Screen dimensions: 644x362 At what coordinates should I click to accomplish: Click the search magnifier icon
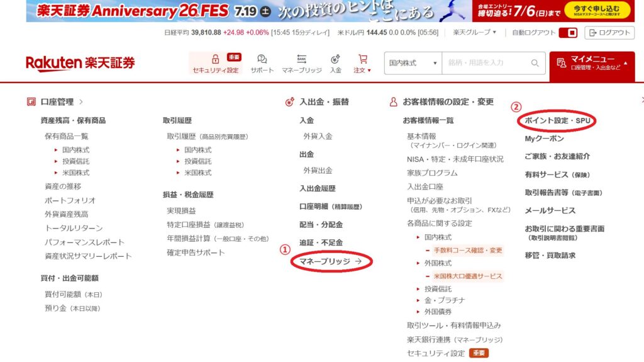535,63
